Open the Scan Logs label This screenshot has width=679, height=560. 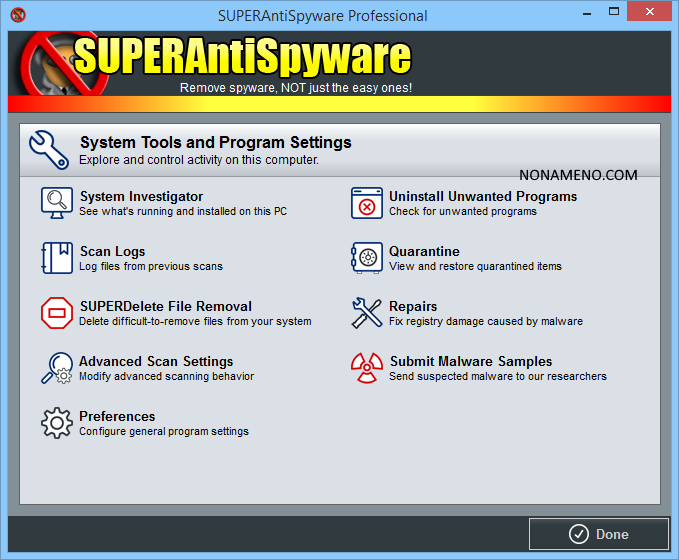(x=112, y=252)
